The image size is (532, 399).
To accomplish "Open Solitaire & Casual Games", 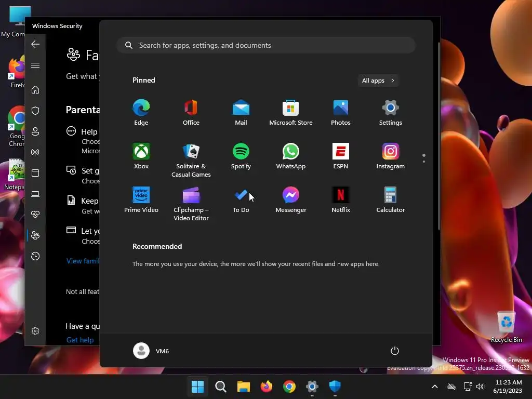I will [191, 160].
